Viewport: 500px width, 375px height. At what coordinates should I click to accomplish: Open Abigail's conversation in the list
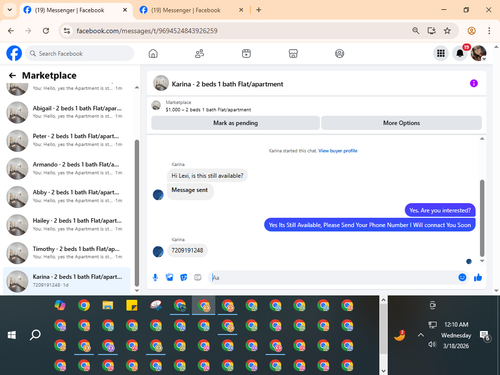[67, 112]
